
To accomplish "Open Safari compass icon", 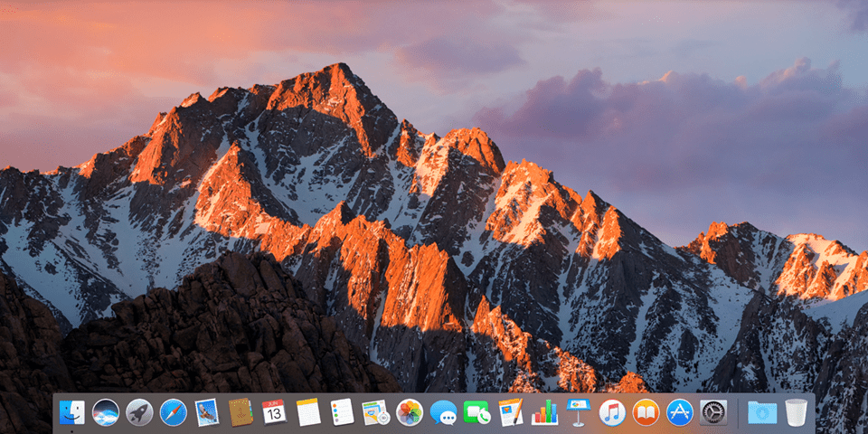I will pyautogui.click(x=174, y=412).
